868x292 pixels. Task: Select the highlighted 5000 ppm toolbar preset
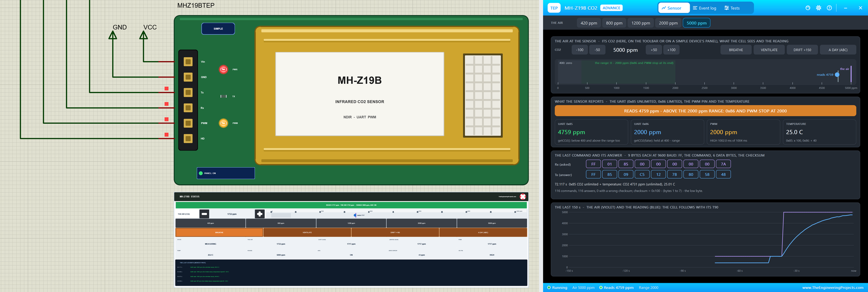coord(697,23)
